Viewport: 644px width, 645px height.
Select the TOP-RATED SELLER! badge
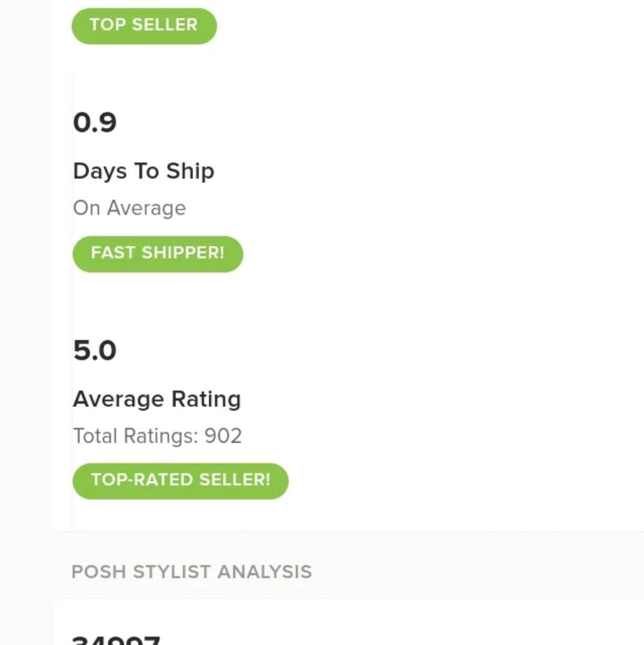click(x=180, y=481)
